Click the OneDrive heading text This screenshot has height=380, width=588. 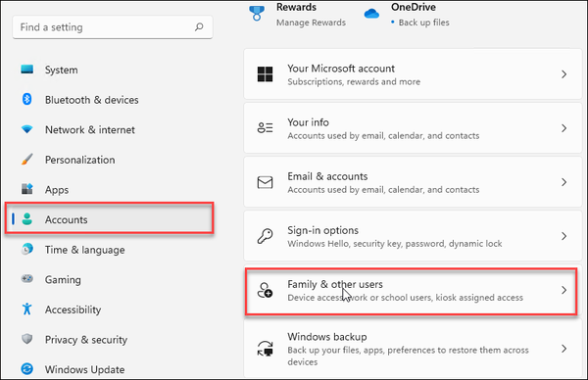point(414,7)
